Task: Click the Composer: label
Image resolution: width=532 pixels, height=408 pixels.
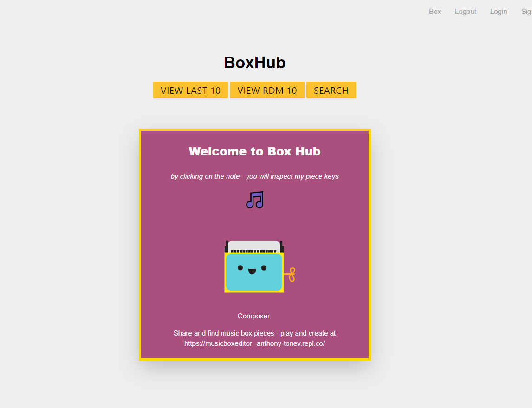Action: pos(254,316)
